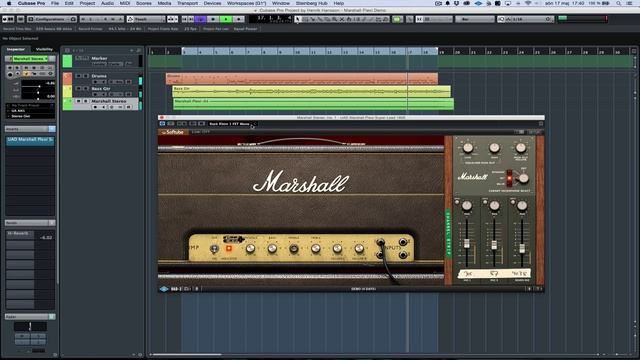This screenshot has width=640, height=360.
Task: Click the inspector volume fader
Action: 39,87
